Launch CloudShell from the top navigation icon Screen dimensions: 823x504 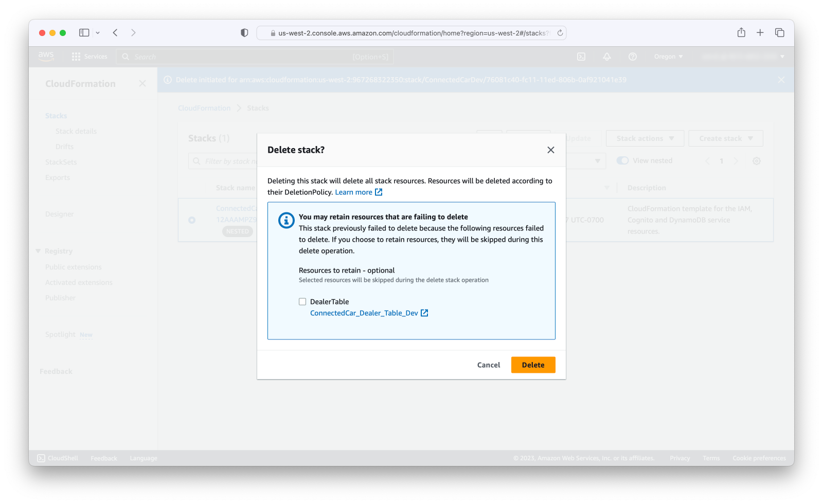(581, 57)
